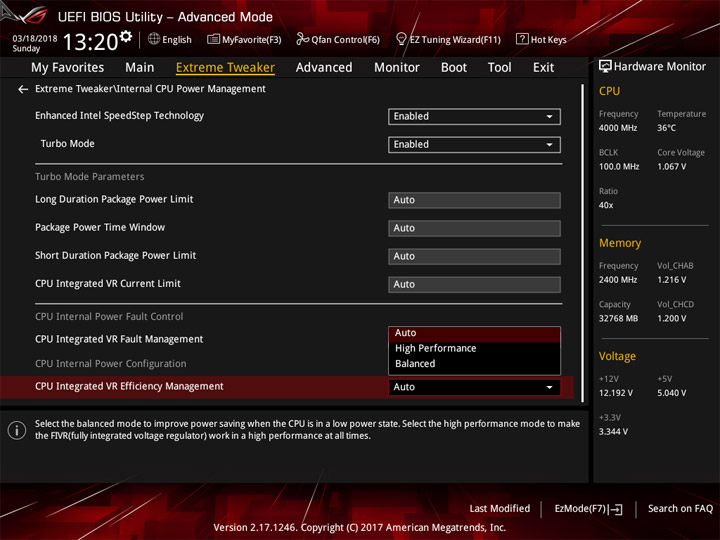Open the Monitor tab
720x540 pixels.
click(397, 68)
